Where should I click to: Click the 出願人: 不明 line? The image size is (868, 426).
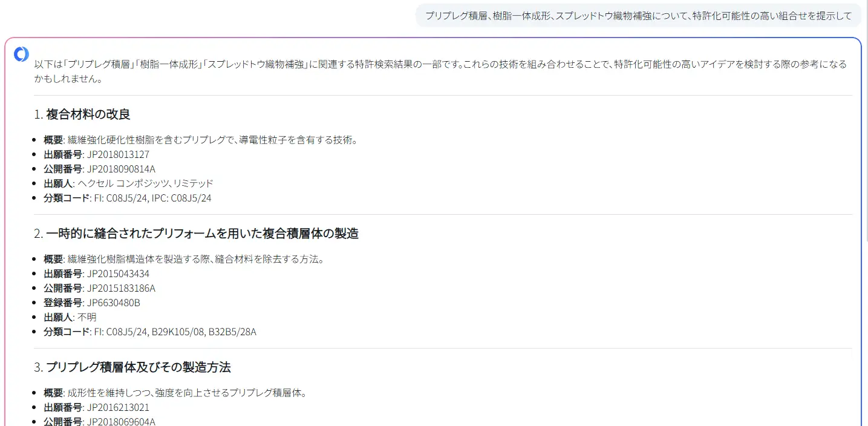tap(70, 318)
